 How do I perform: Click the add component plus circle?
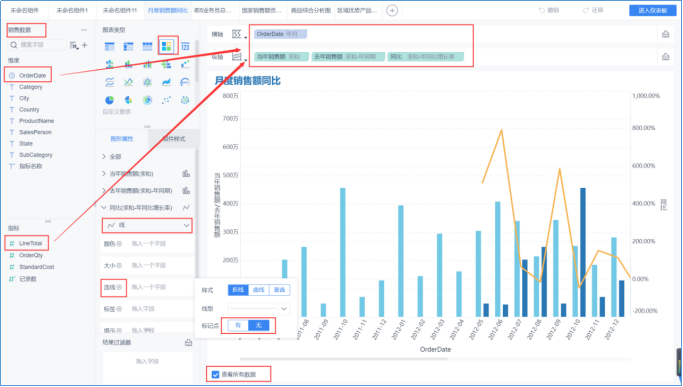(x=392, y=10)
